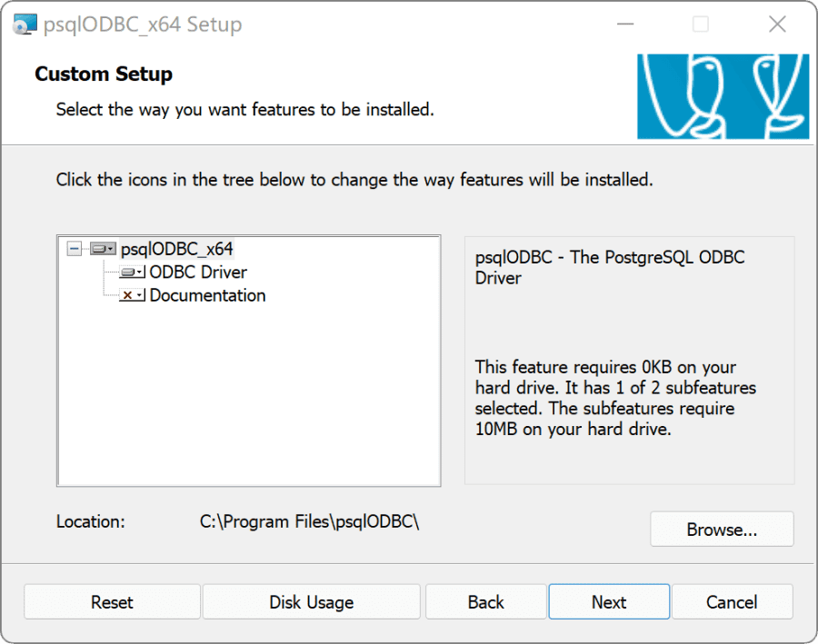Image resolution: width=818 pixels, height=644 pixels.
Task: Reset feature selections
Action: 112,601
